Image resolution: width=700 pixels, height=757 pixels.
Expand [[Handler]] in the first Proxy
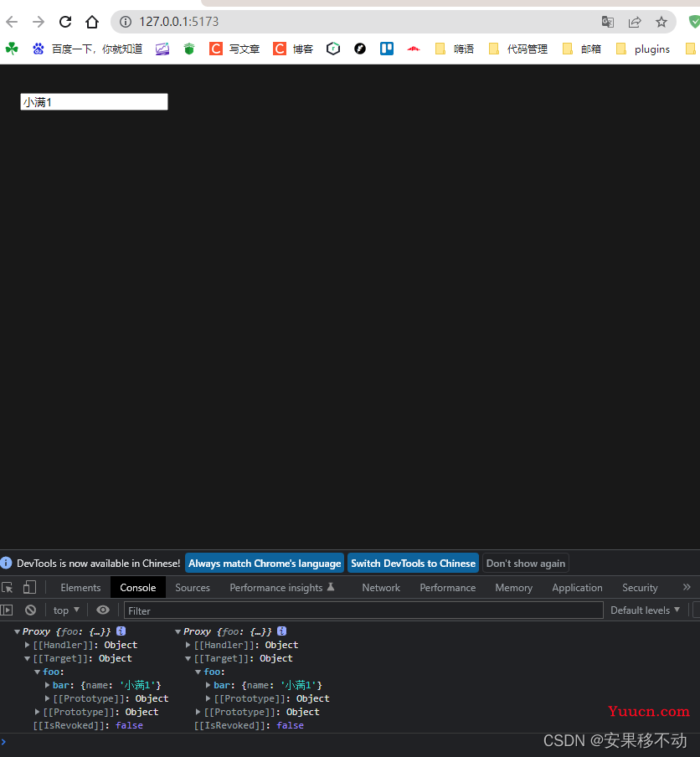tap(27, 645)
